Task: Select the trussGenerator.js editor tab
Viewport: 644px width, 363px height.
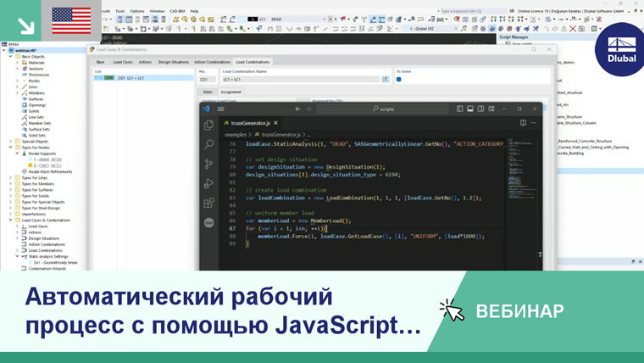Action: (x=250, y=123)
